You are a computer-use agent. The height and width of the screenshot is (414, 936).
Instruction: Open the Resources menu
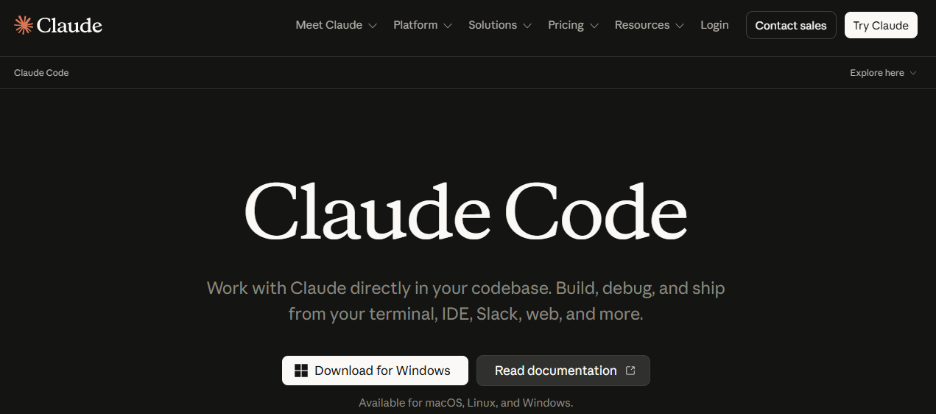click(649, 25)
